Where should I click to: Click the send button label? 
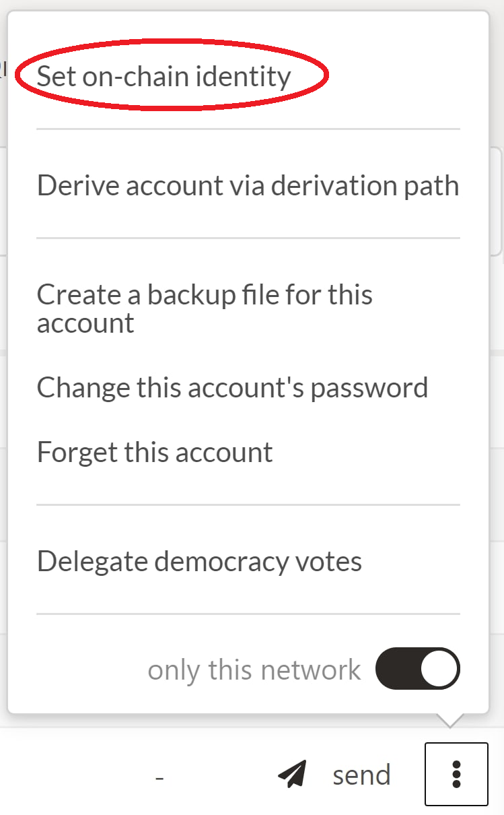pos(361,775)
